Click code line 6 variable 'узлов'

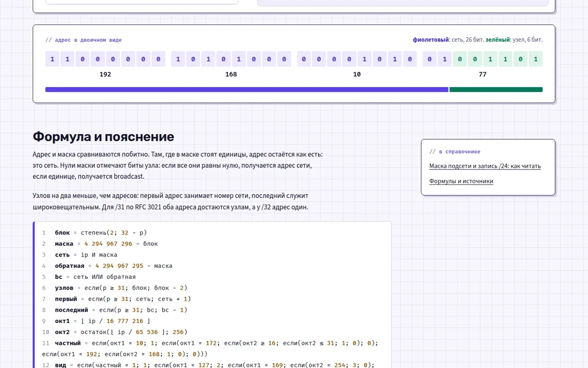click(64, 288)
